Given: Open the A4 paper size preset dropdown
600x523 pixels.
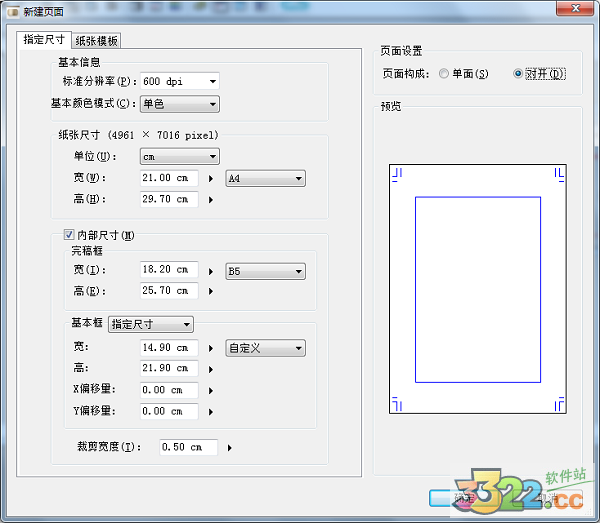Looking at the screenshot, I should click(265, 178).
